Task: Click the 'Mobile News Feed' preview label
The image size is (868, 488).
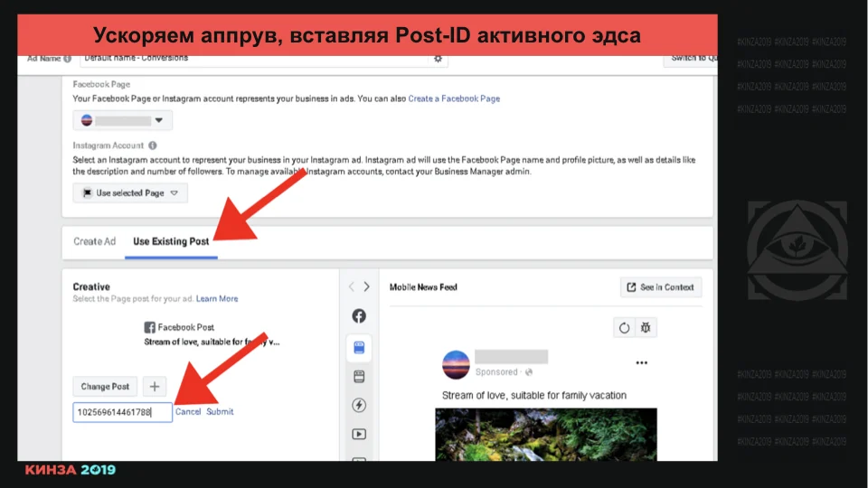Action: tap(423, 287)
